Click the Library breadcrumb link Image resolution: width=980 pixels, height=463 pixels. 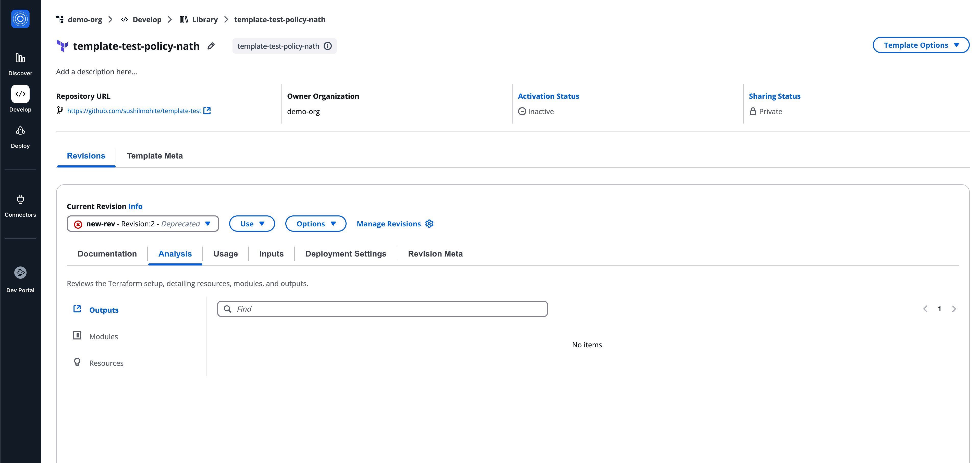(x=205, y=19)
